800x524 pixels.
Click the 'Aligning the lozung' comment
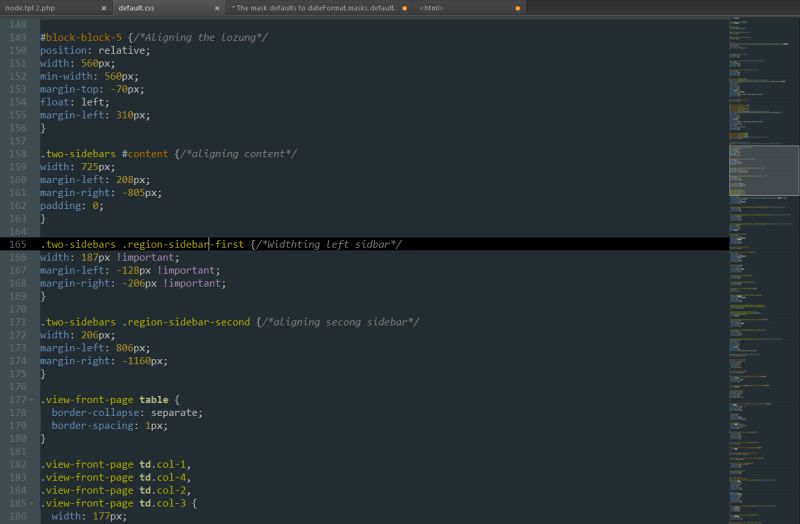point(200,37)
